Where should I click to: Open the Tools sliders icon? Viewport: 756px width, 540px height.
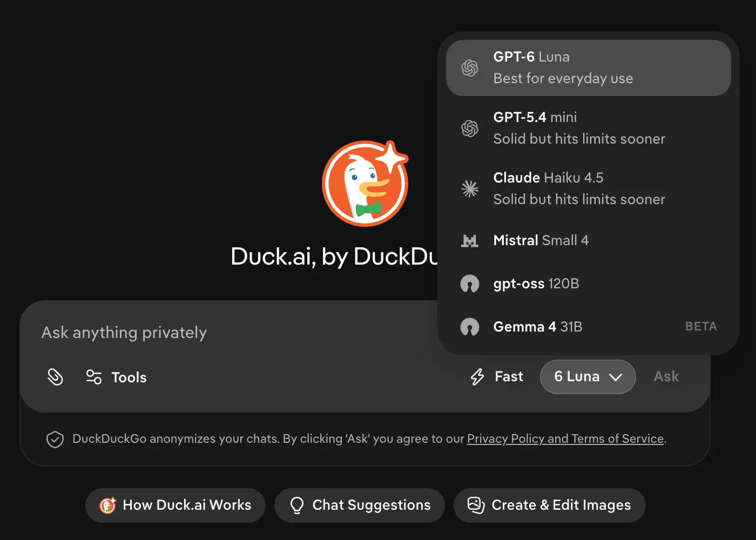click(94, 377)
